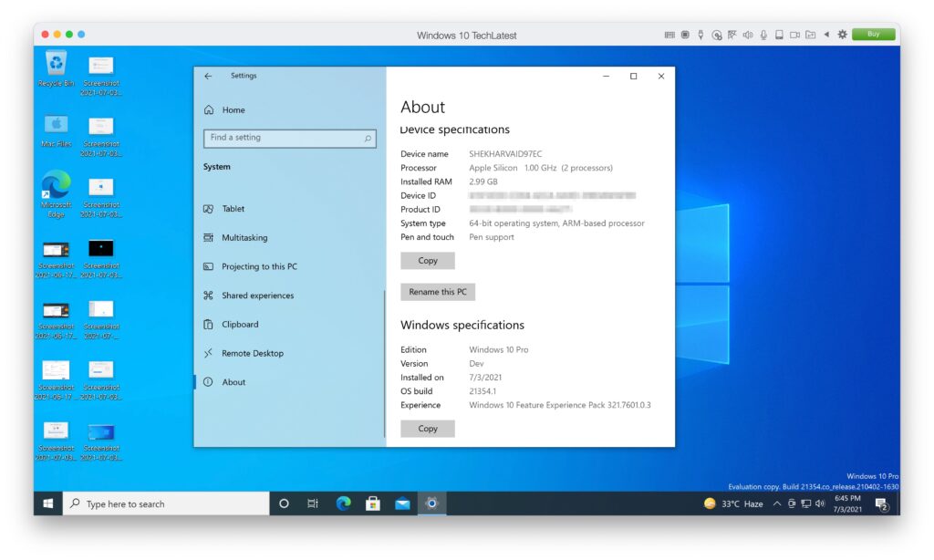Viewport: 934px width, 560px height.
Task: Click the Find a setting search box
Action: (x=290, y=137)
